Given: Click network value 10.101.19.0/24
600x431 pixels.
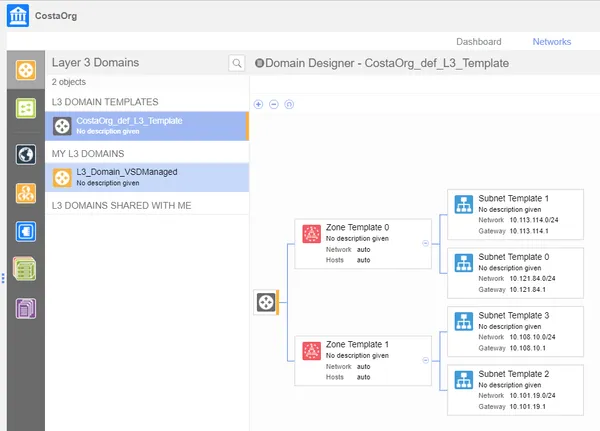Looking at the screenshot, I should [532, 396].
